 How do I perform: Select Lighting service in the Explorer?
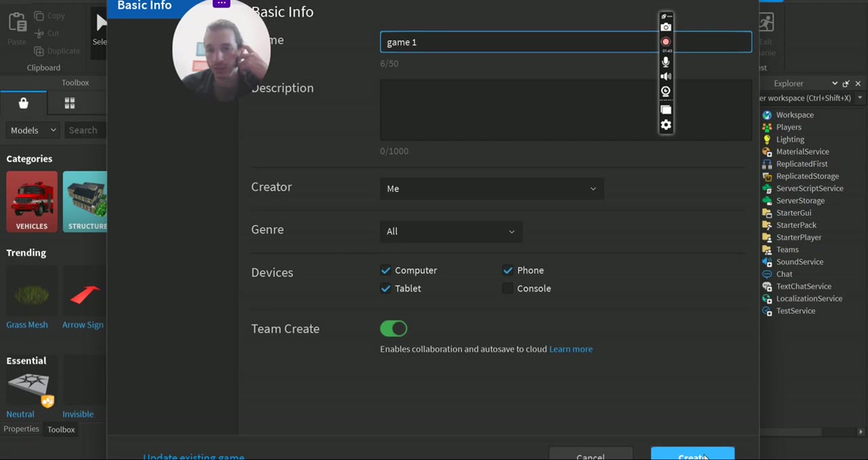coord(790,139)
